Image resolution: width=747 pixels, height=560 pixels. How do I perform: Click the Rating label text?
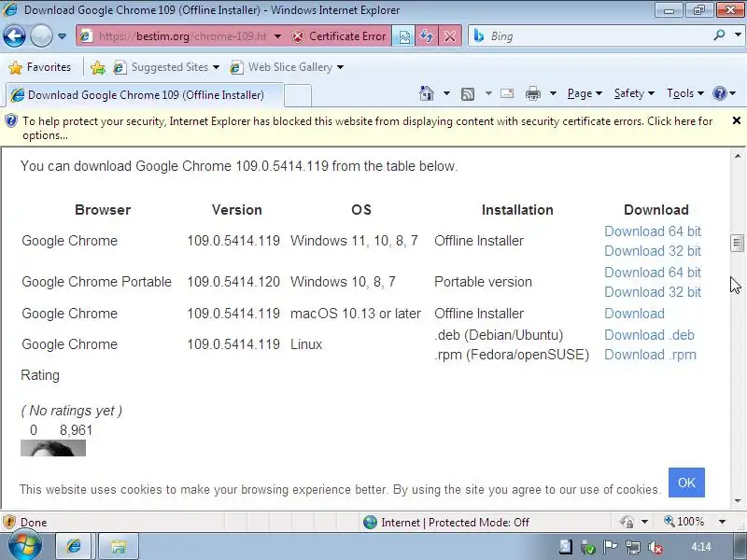tap(40, 375)
